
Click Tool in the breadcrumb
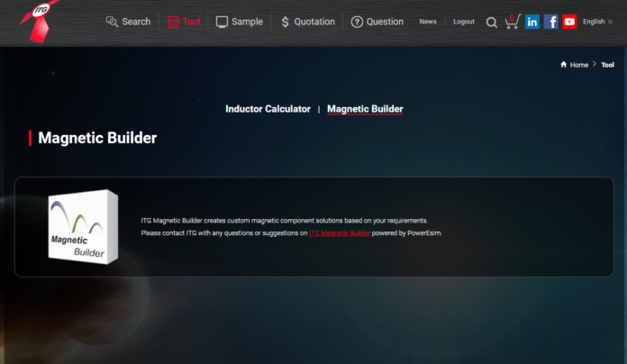(x=607, y=65)
